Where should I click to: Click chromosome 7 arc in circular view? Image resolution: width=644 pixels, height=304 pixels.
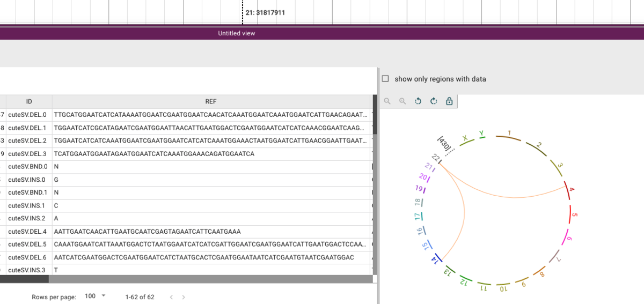point(554,256)
